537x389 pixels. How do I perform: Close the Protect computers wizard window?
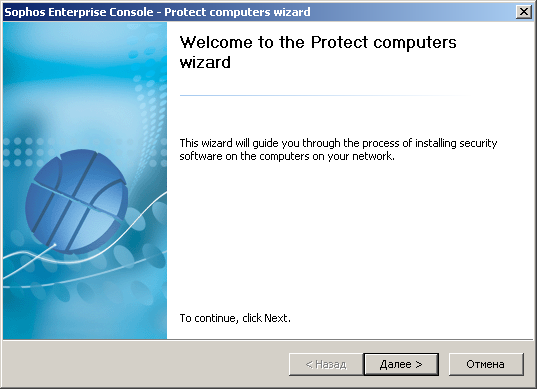pyautogui.click(x=524, y=12)
